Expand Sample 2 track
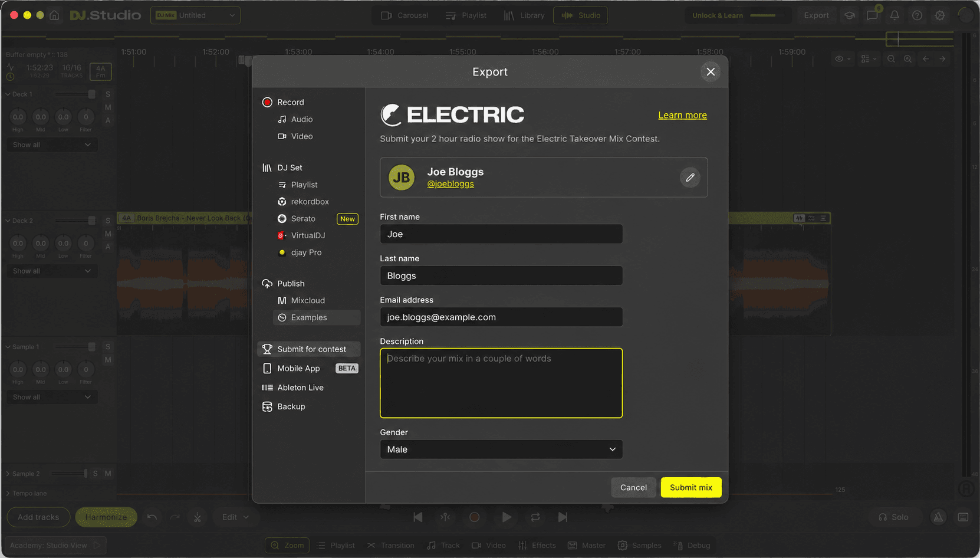Image resolution: width=980 pixels, height=558 pixels. [x=8, y=474]
